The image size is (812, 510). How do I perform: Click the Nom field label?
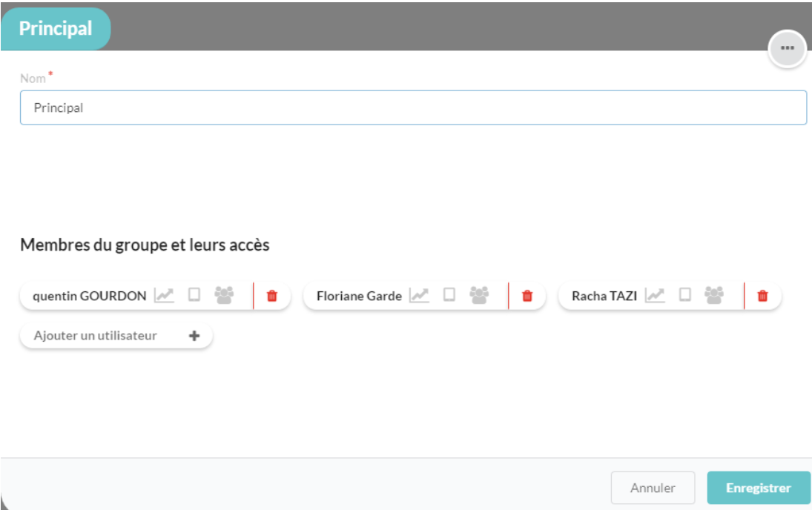[33, 79]
